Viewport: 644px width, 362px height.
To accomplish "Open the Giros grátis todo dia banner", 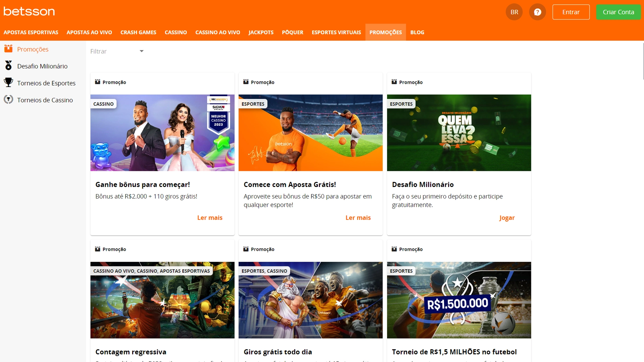I will (311, 300).
